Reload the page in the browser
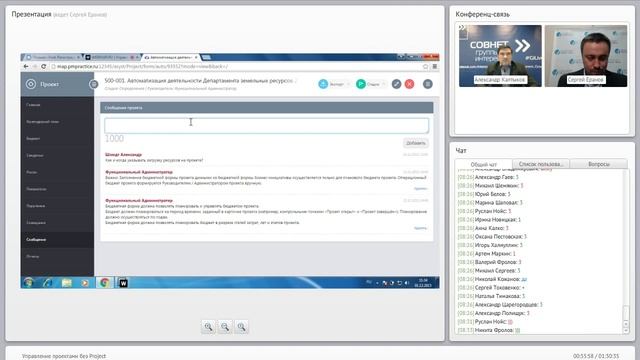The image size is (640, 360). pyautogui.click(x=44, y=66)
